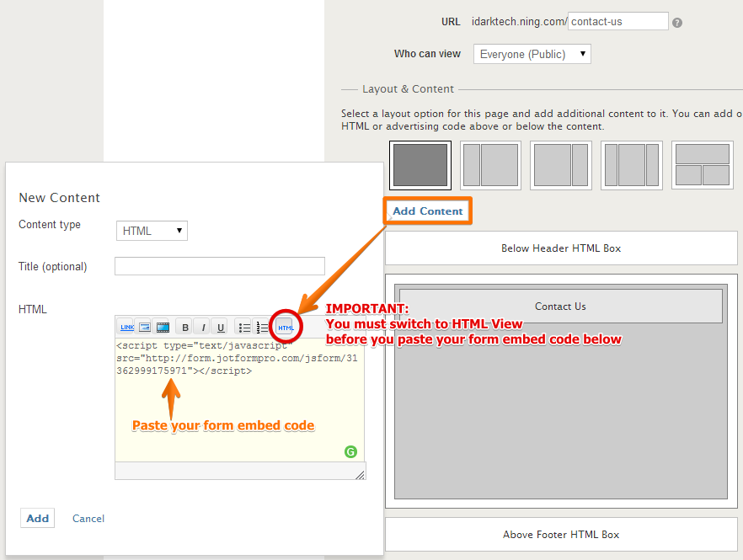This screenshot has height=560, width=743.
Task: Click the Add button in dialog
Action: [38, 519]
